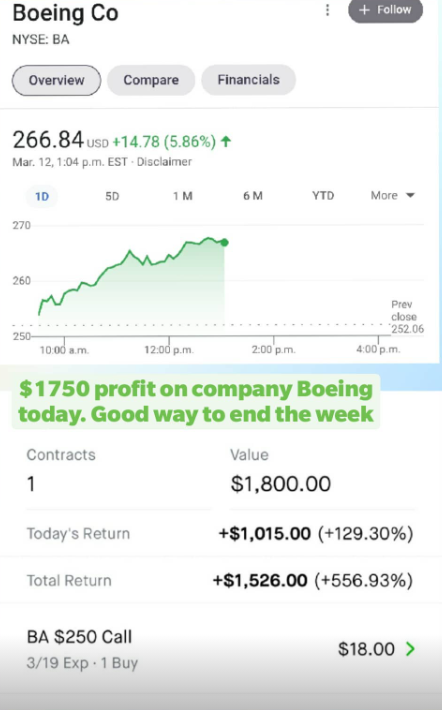The height and width of the screenshot is (710, 442).
Task: Open the Disclaimer link
Action: (164, 162)
